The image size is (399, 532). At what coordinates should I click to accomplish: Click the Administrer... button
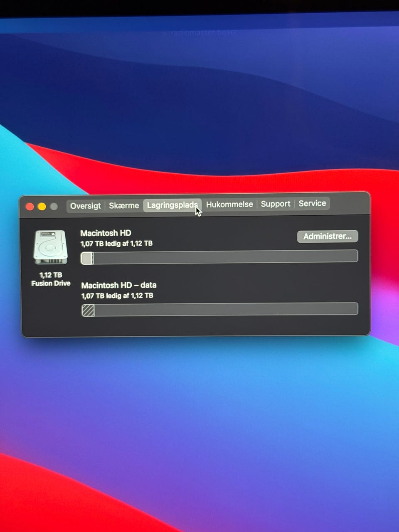coord(328,236)
